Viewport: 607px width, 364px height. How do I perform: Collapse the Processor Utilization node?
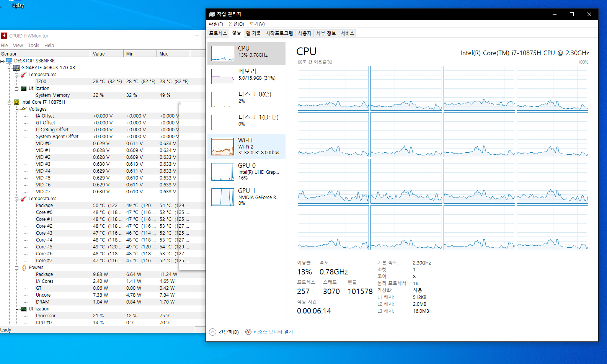point(17,309)
